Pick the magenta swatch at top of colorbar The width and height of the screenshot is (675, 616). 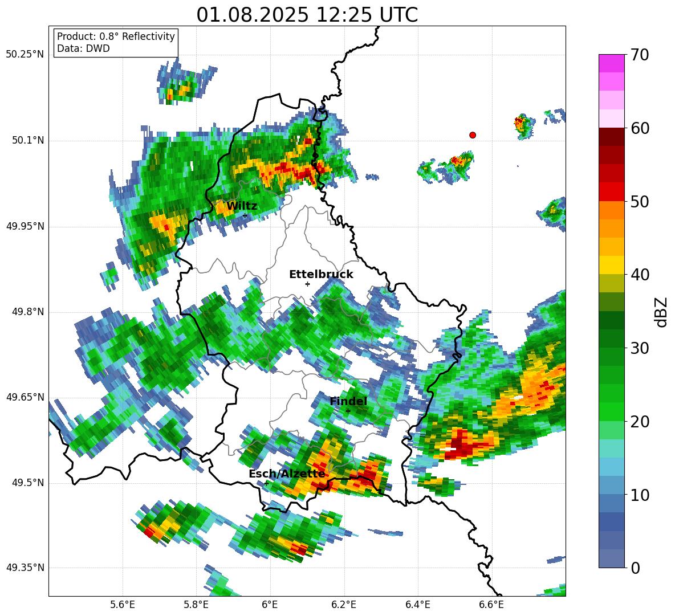click(x=611, y=63)
